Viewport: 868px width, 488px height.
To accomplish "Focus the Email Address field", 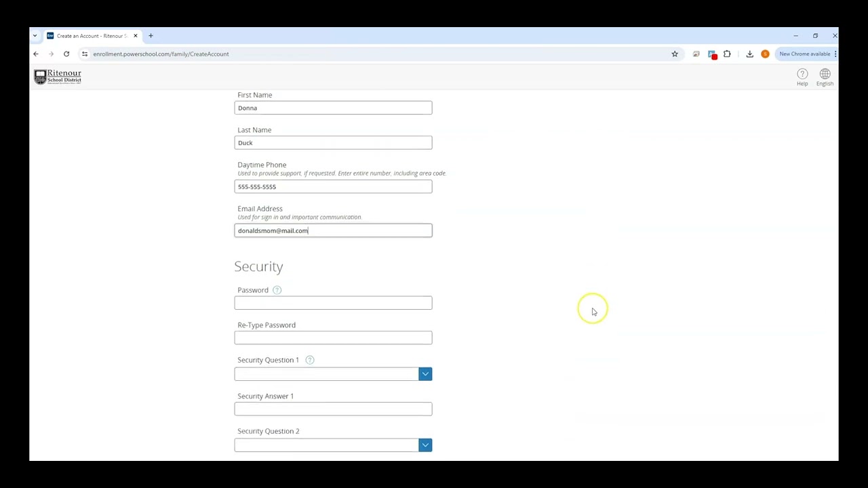I will point(333,230).
